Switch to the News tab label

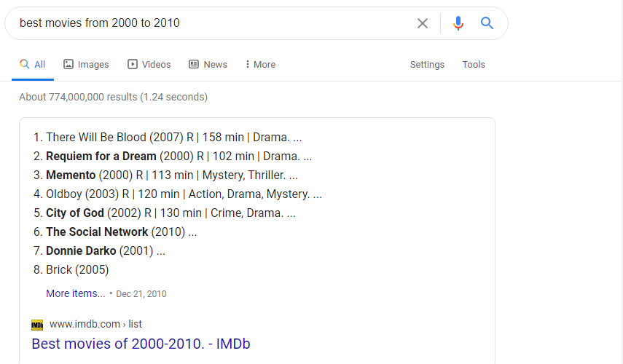pos(216,64)
